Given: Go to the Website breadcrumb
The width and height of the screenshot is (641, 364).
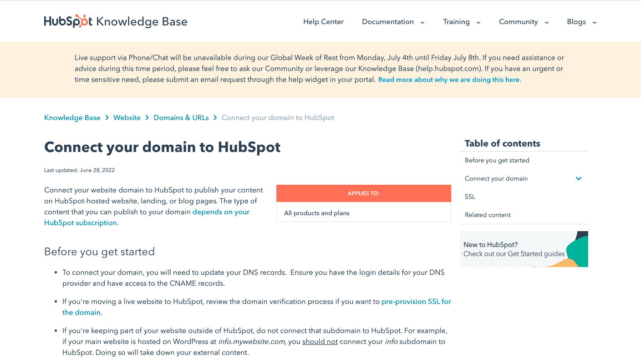Looking at the screenshot, I should 127,118.
